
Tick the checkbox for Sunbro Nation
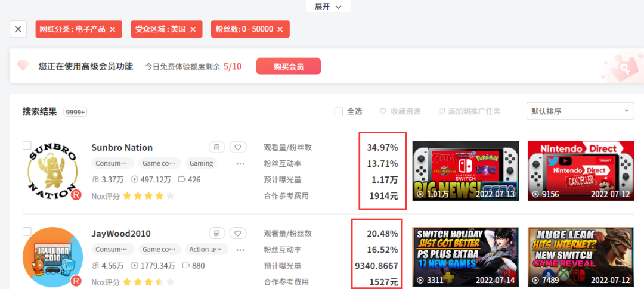(x=27, y=145)
